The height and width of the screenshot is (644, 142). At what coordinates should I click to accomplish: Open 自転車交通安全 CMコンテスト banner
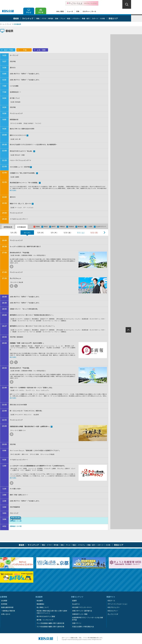(x=89, y=563)
